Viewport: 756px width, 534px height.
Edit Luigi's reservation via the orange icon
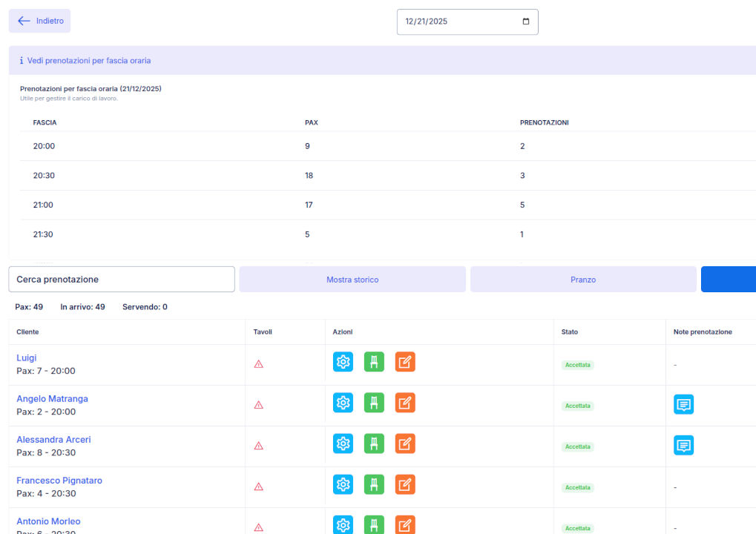click(x=405, y=361)
